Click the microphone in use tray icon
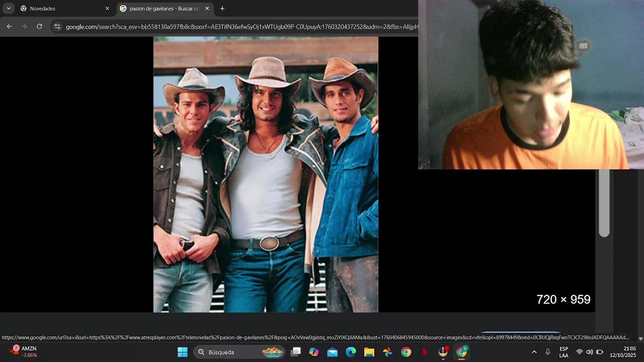 548,352
